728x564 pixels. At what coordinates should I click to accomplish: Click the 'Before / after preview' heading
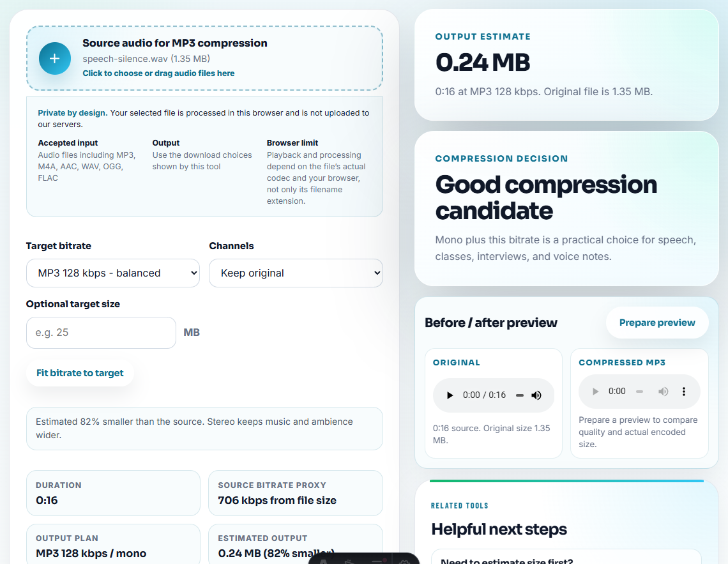(490, 323)
